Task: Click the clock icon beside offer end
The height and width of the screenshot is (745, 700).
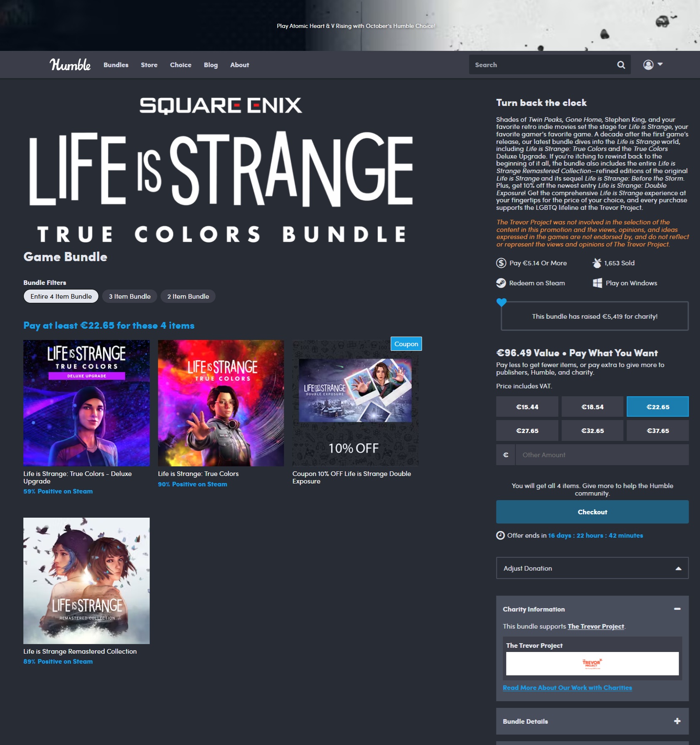Action: pos(500,536)
